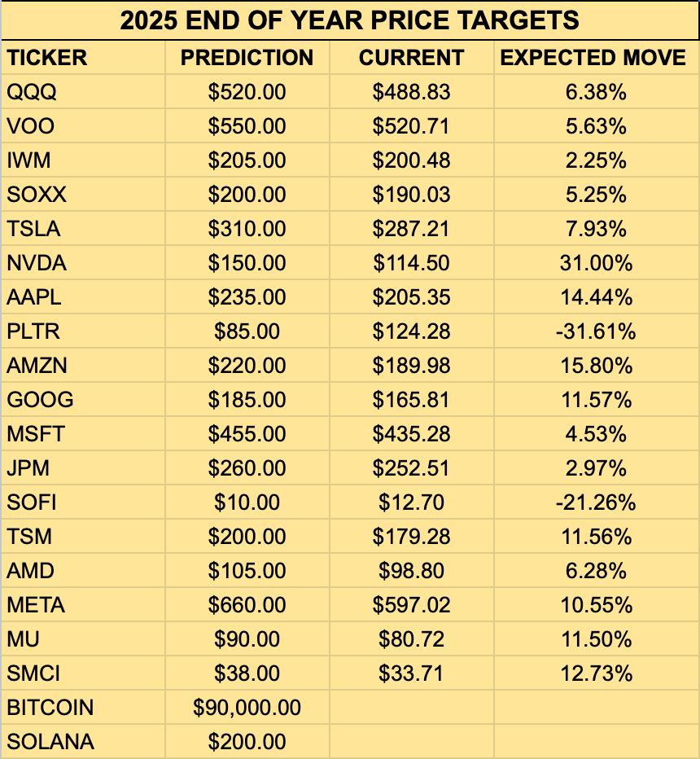This screenshot has width=700, height=759.
Task: Select META current price $597.02
Action: pyautogui.click(x=412, y=604)
